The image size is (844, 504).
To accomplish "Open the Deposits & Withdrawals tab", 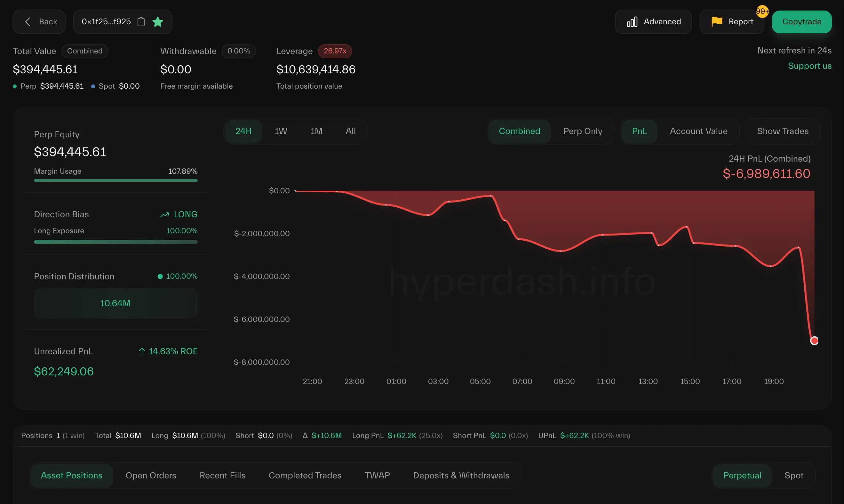I will pyautogui.click(x=461, y=476).
